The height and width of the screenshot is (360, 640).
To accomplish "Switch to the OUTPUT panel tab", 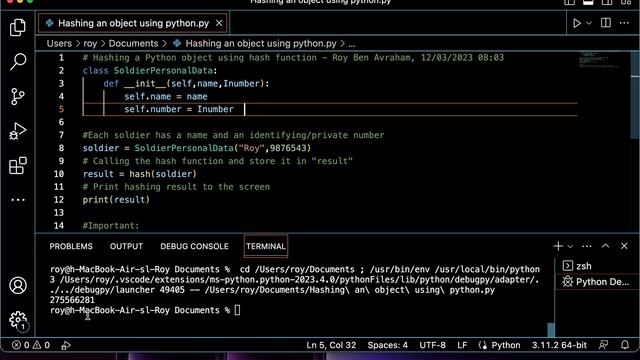I will click(x=126, y=246).
